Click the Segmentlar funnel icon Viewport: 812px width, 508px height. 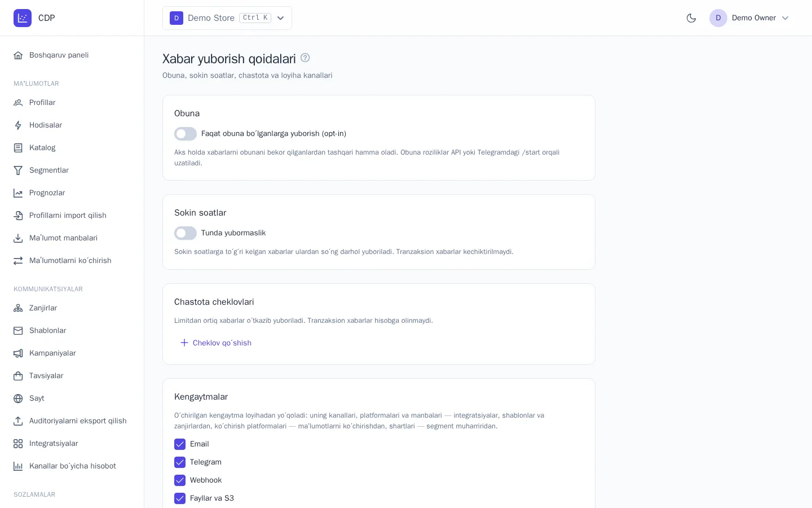pos(18,170)
